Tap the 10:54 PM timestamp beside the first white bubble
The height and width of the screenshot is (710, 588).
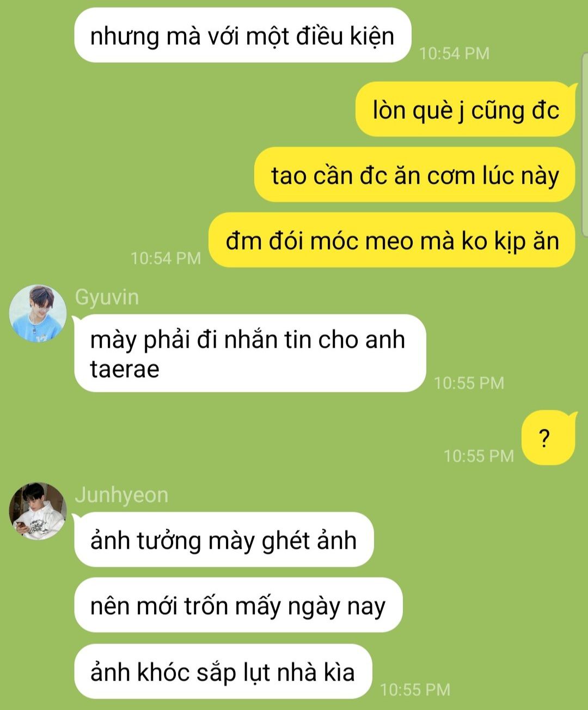(454, 53)
